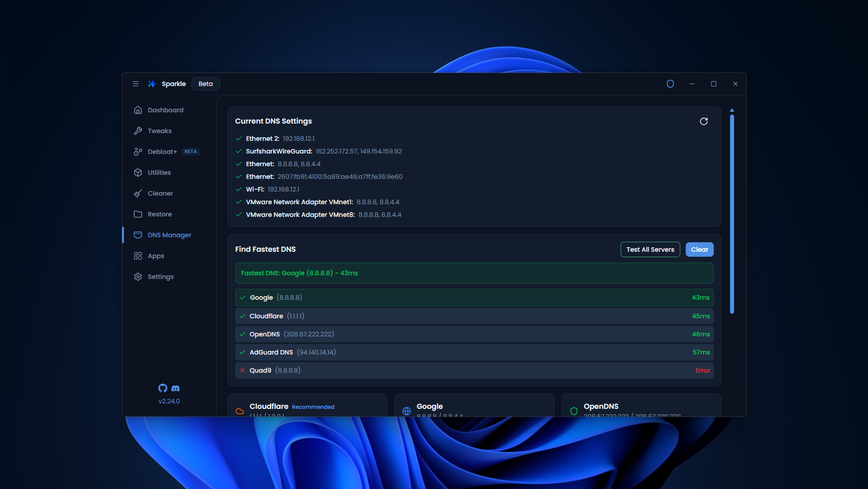868x489 pixels.
Task: Select the Quad9 error result row
Action: coord(474,370)
